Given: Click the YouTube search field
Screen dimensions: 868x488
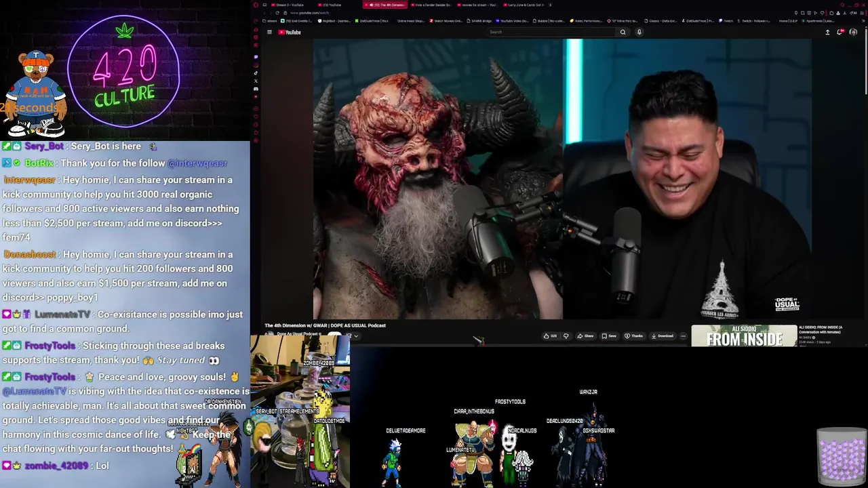Looking at the screenshot, I should pos(551,32).
